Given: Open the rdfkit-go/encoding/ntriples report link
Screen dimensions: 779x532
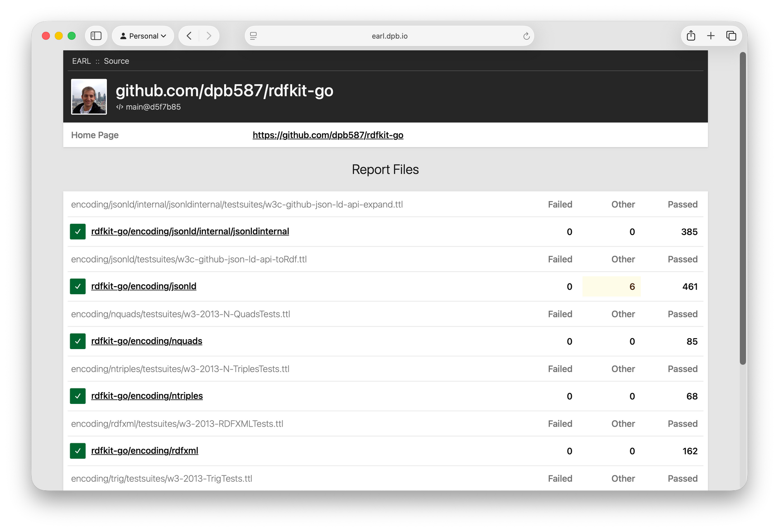Looking at the screenshot, I should coord(147,396).
